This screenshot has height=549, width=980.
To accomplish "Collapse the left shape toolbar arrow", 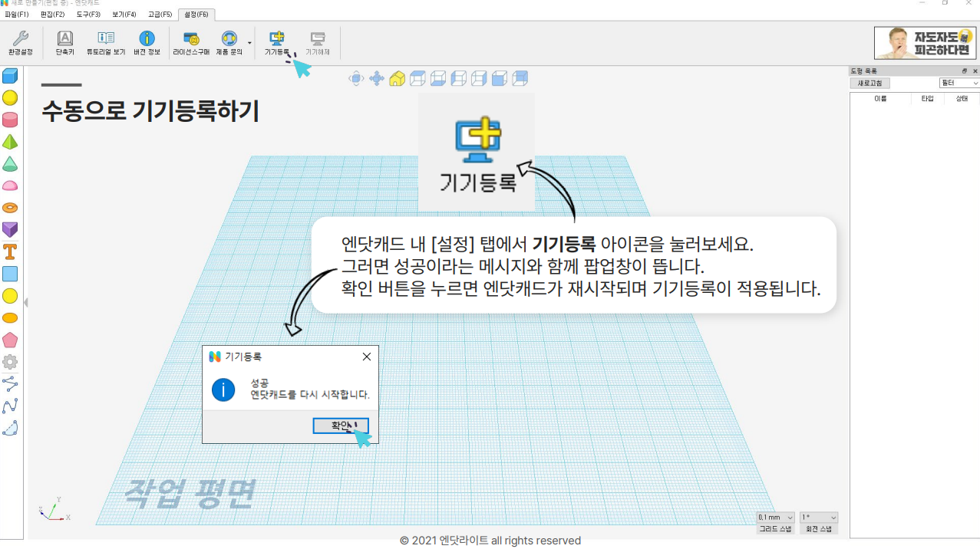I will (25, 303).
